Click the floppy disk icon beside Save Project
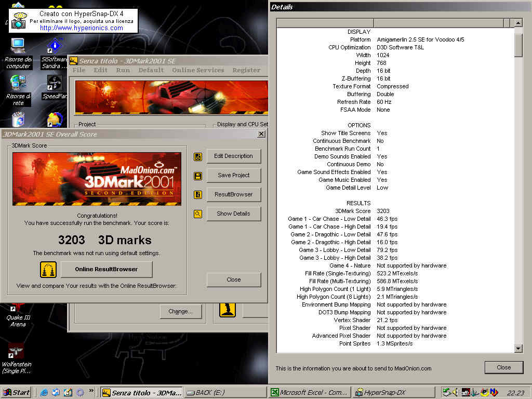The width and height of the screenshot is (532, 399). tap(198, 176)
